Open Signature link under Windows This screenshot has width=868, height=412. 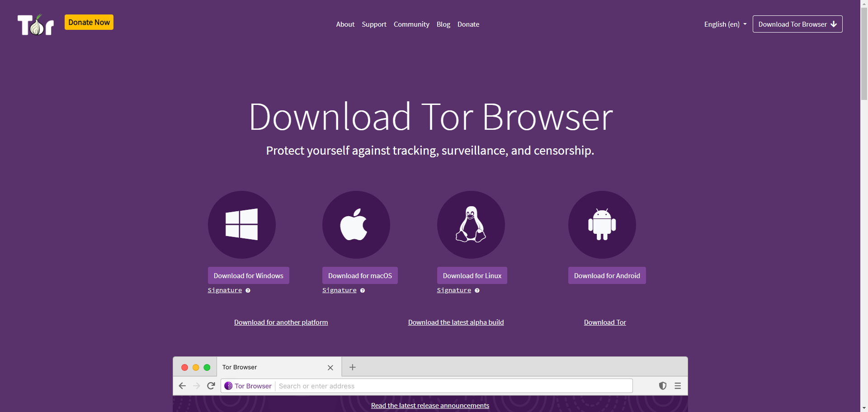coord(225,290)
